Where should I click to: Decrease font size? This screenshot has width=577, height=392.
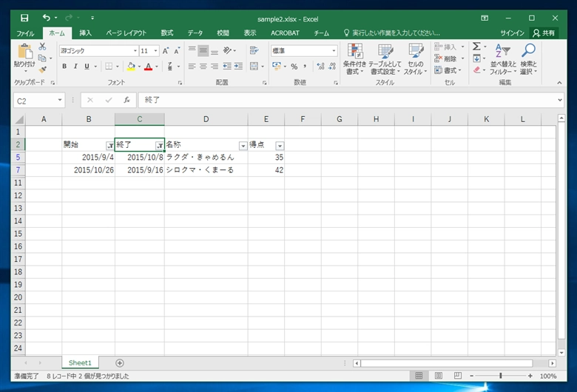point(177,51)
